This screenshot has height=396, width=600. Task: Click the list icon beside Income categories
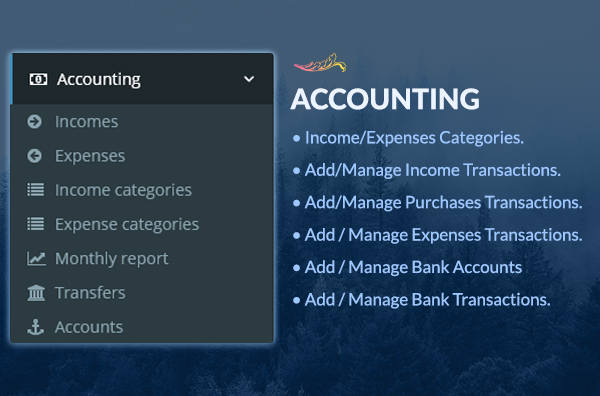click(35, 190)
